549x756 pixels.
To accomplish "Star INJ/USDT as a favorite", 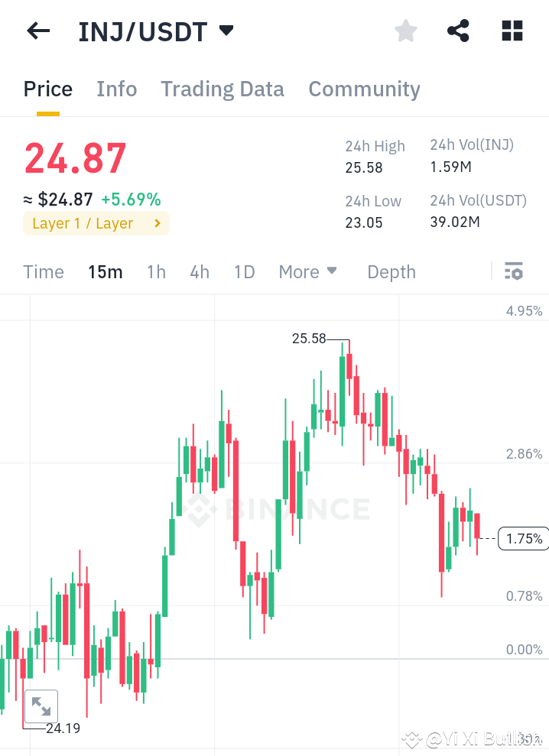I will (405, 31).
